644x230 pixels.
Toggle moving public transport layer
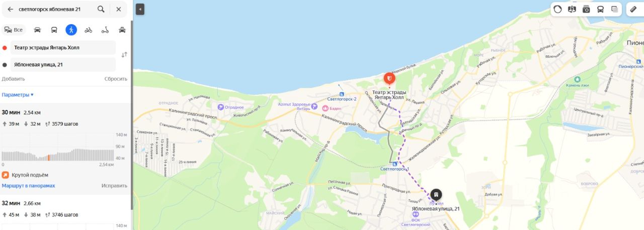(x=600, y=9)
